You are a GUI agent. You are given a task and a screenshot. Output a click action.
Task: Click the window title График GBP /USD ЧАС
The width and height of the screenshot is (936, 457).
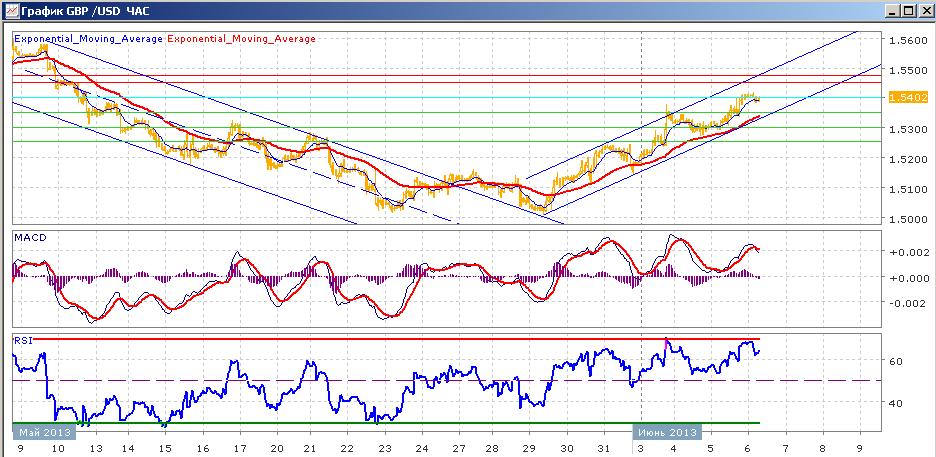tap(86, 11)
